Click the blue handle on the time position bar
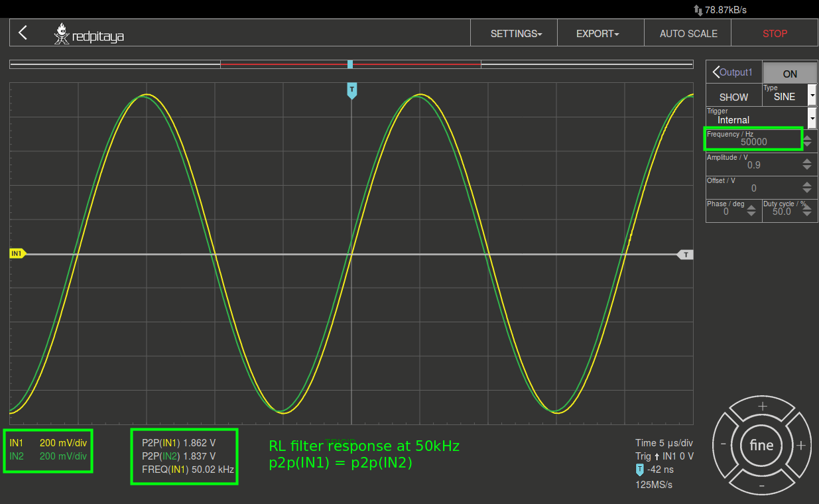 click(350, 64)
